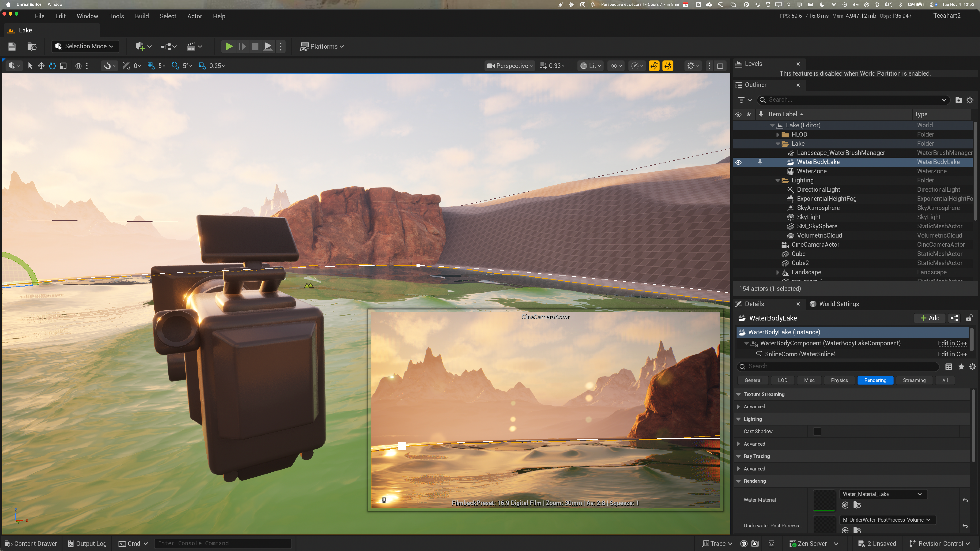Screen dimensions: 980x551
Task: Open the Blueprints dropdown in main toolbar
Action: tap(169, 46)
